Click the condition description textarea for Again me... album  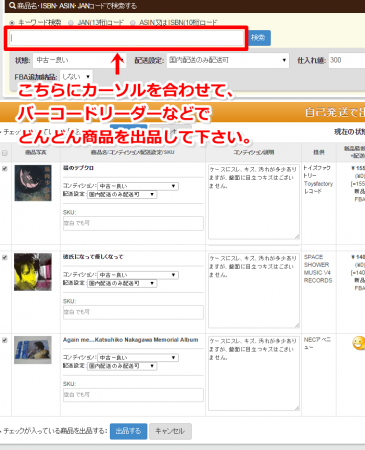click(x=254, y=374)
